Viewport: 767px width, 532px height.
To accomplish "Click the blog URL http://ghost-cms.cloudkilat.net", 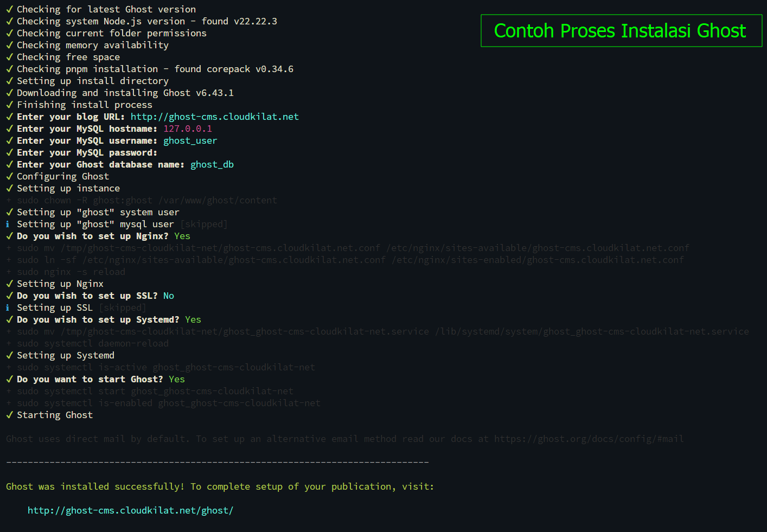I will [x=215, y=117].
